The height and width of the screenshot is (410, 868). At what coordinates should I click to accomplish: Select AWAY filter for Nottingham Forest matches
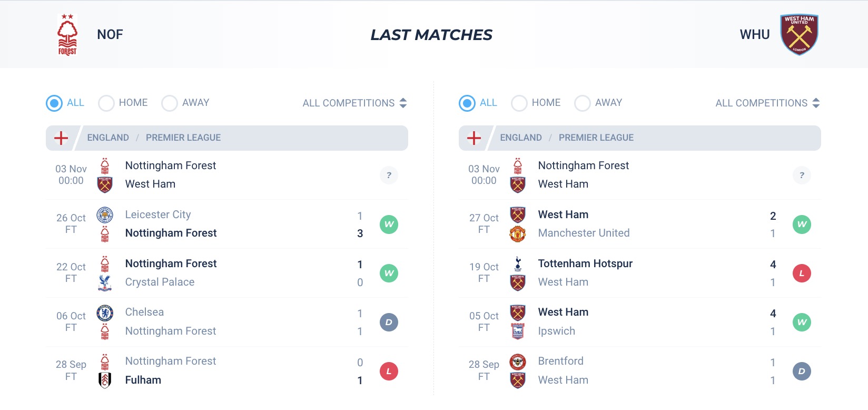[185, 103]
